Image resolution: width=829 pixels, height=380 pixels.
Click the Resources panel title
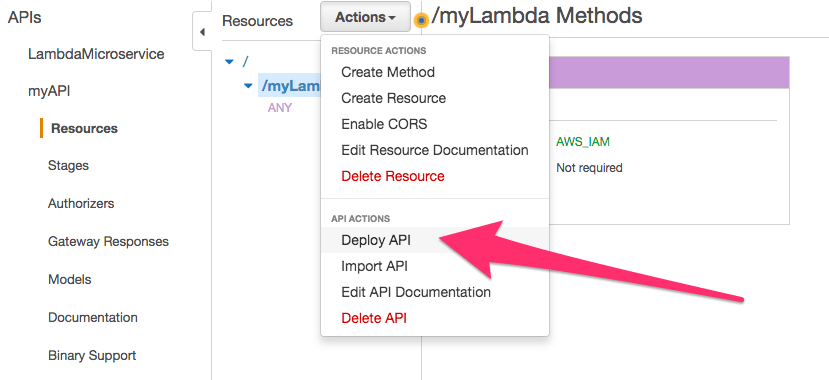coord(257,21)
